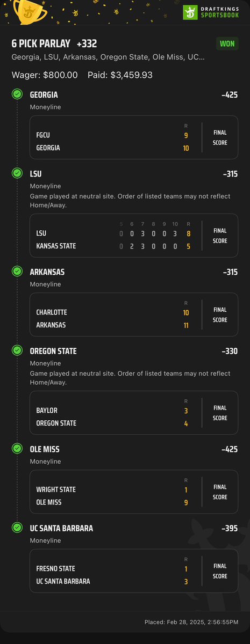Screen dimensions: 250x644
Task: Click the green checkmark next to Ole Miss
Action: pos(17,449)
